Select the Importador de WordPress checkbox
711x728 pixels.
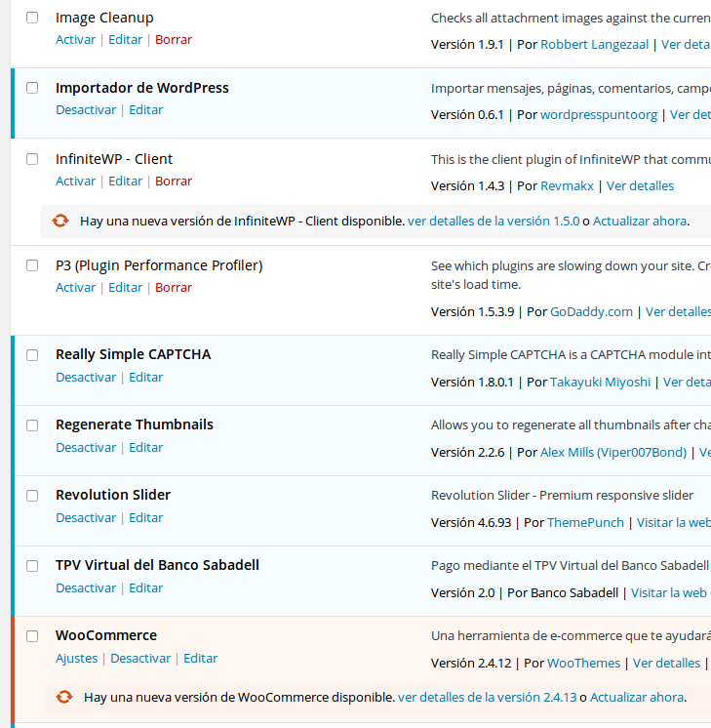32,88
